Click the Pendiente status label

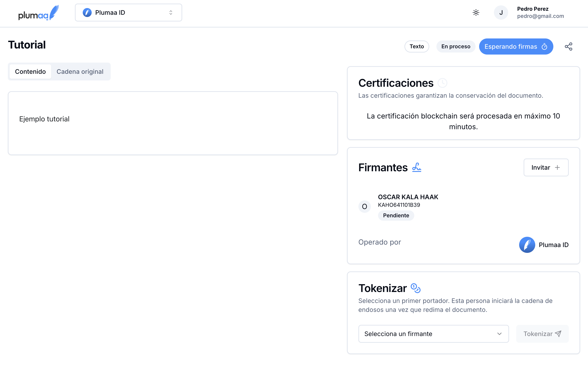396,215
